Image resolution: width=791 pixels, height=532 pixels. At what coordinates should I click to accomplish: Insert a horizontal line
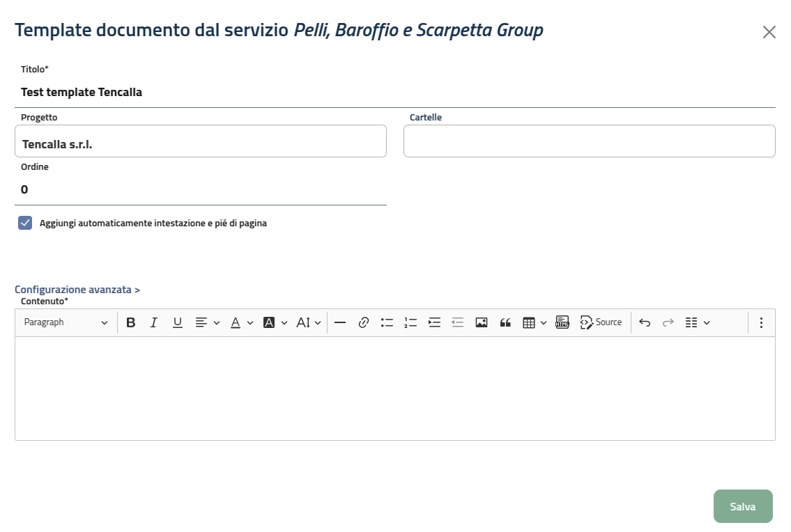point(340,322)
